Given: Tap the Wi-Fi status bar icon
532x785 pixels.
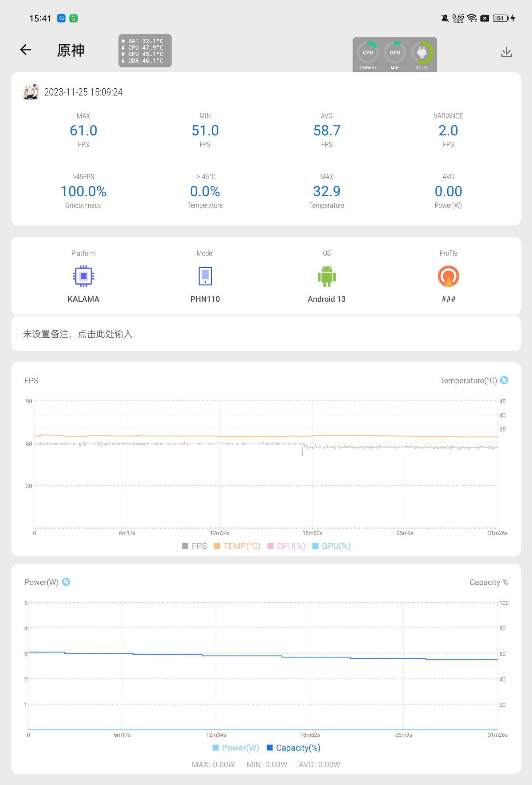Looking at the screenshot, I should coord(472,18).
